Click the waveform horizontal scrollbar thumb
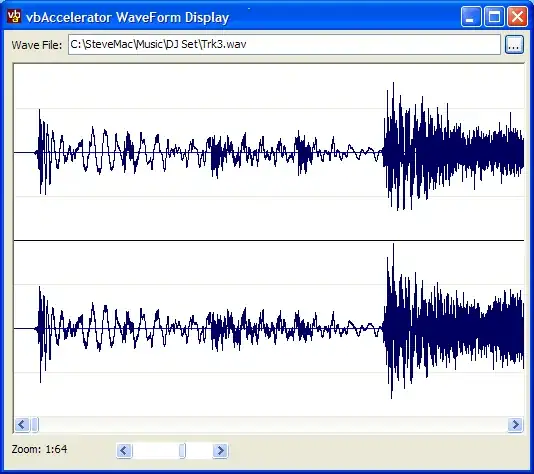Image resolution: width=534 pixels, height=474 pixels. tap(35, 425)
